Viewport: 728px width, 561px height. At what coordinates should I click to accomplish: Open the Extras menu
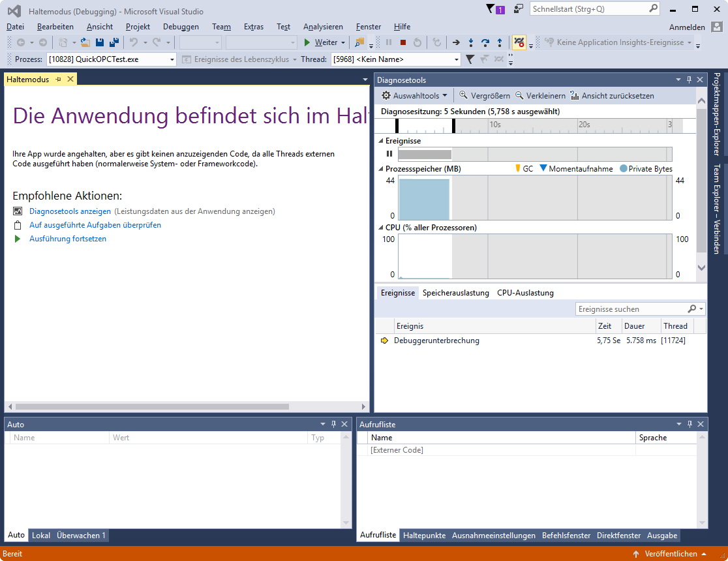point(254,27)
